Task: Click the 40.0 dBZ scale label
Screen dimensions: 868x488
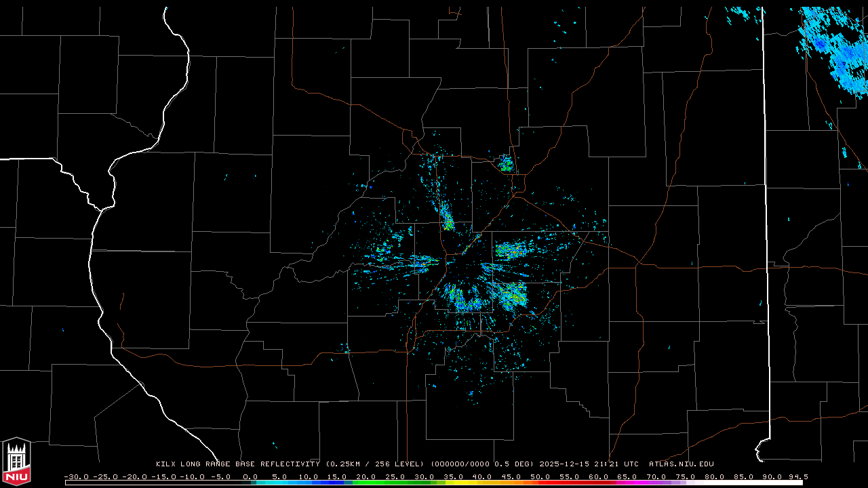Action: click(x=483, y=476)
